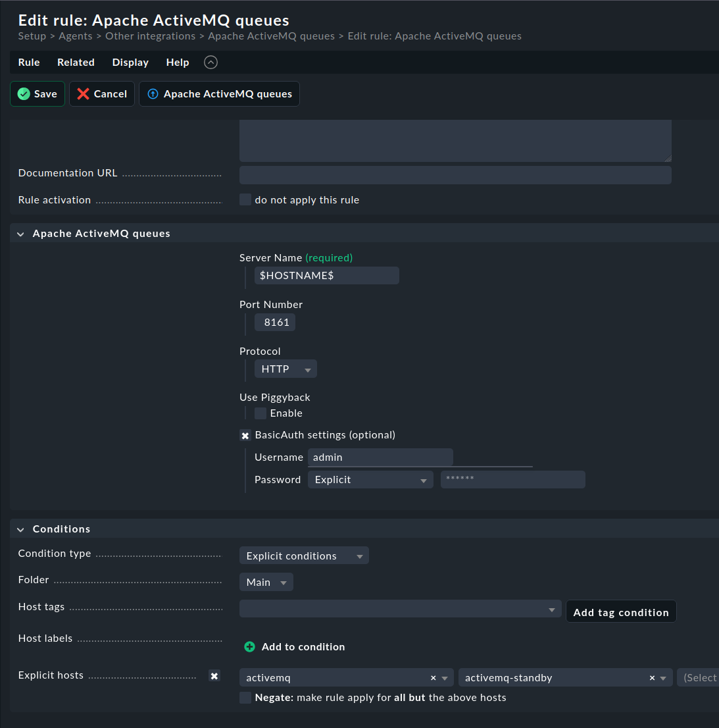Viewport: 719px width, 728px height.
Task: Open the Rule menu
Action: (28, 62)
